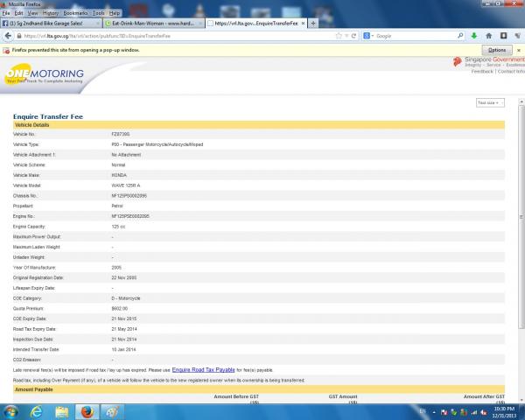Image resolution: width=525 pixels, height=420 pixels.
Task: Click inside the Google search field
Action: click(415, 36)
